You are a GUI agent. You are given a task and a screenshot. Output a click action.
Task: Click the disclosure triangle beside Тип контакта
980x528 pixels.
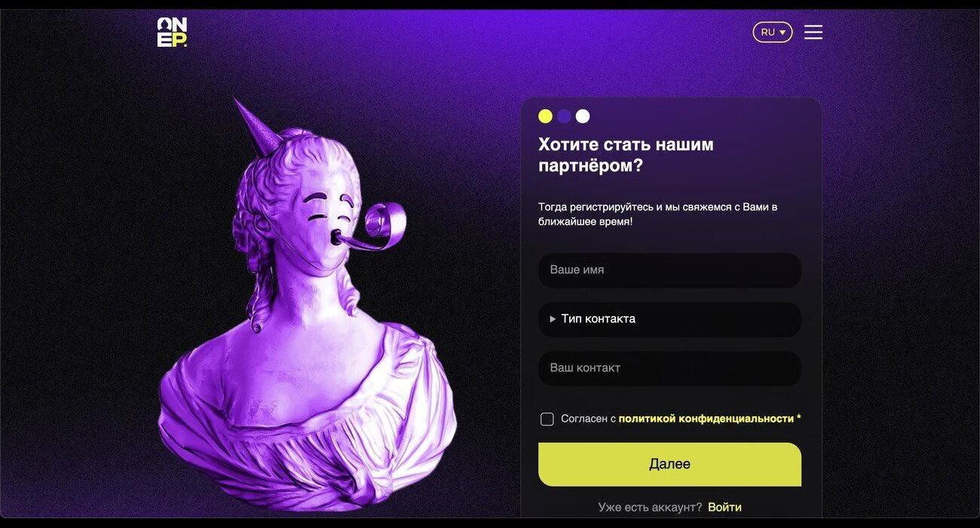click(x=553, y=319)
